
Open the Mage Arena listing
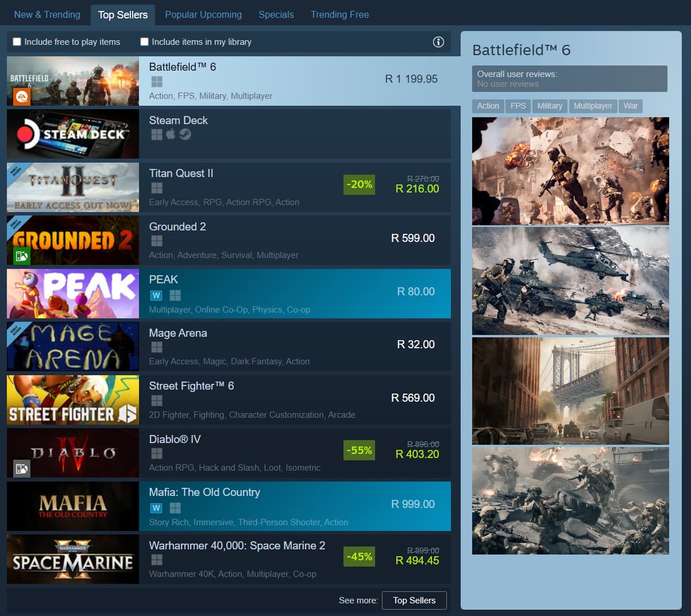tap(229, 346)
